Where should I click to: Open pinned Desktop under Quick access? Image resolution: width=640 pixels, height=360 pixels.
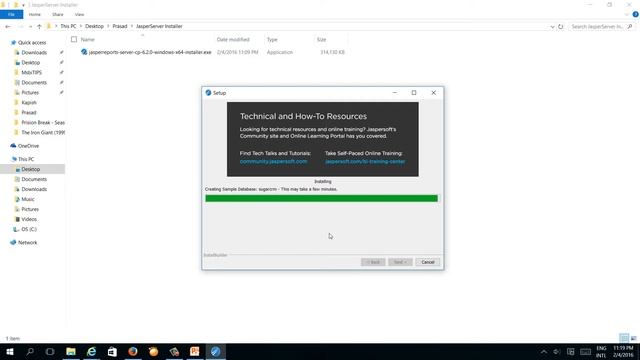pyautogui.click(x=31, y=62)
